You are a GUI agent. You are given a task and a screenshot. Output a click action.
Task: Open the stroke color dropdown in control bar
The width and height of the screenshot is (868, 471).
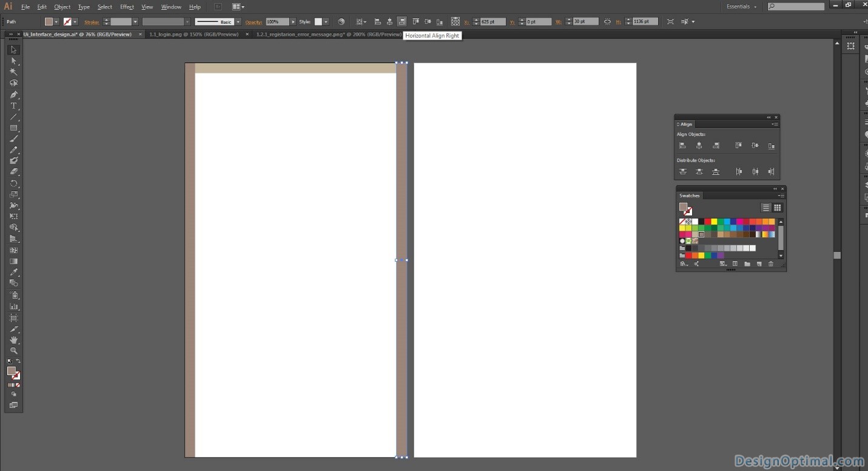click(x=75, y=22)
